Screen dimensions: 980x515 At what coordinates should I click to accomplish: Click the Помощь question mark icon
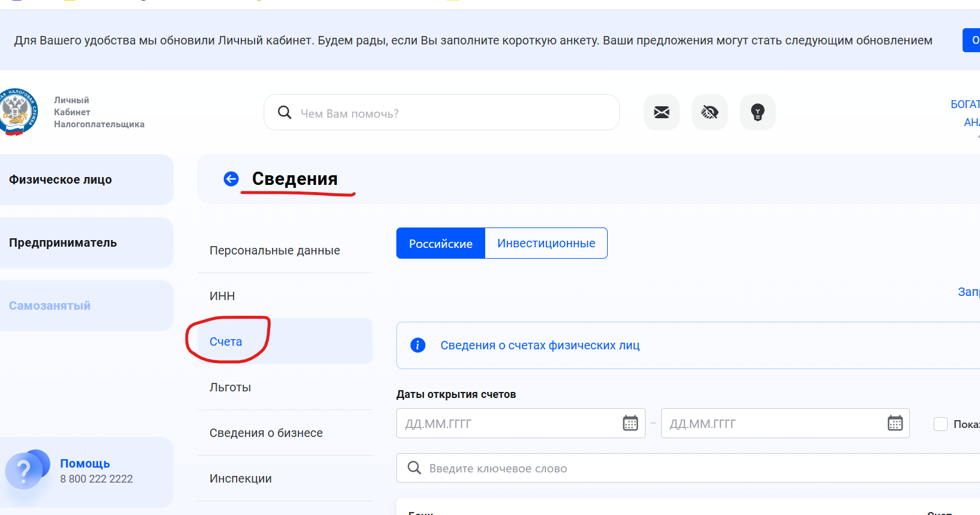(24, 471)
